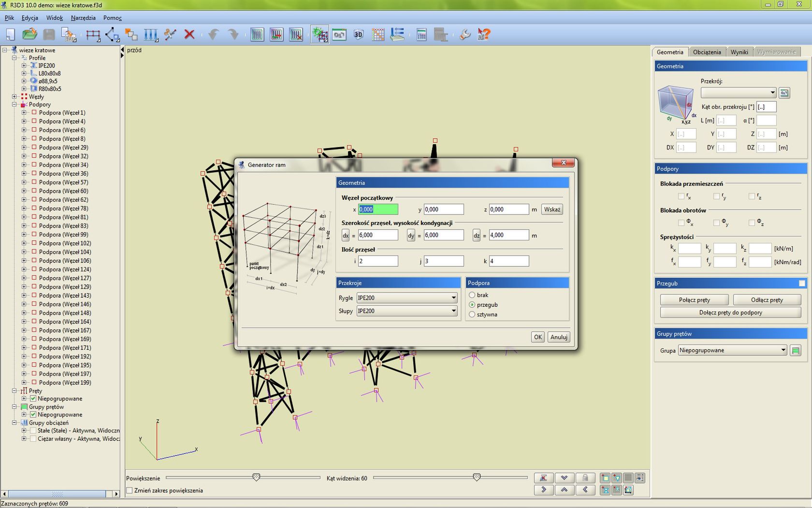Click the add node toolbar icon
The height and width of the screenshot is (508, 812).
[112, 34]
